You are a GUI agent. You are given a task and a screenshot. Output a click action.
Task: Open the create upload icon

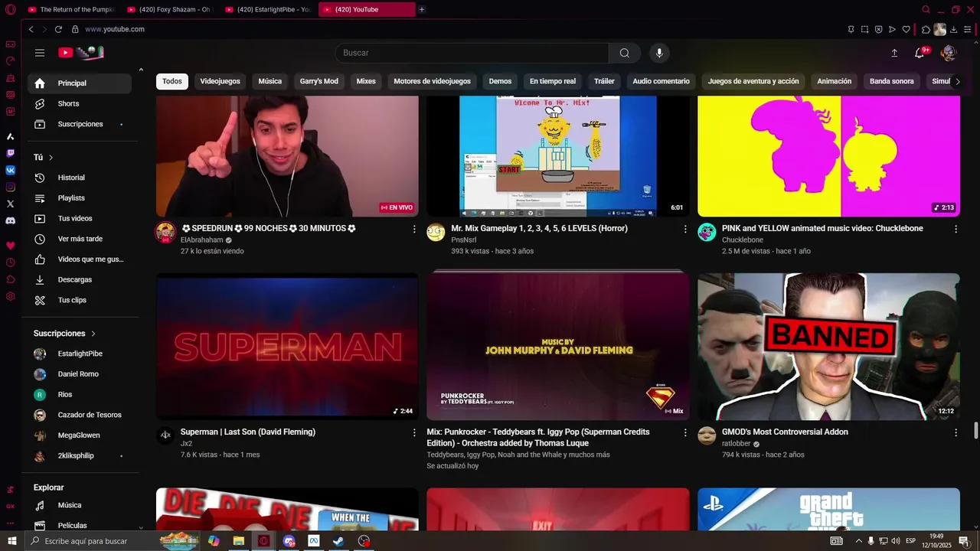pos(894,53)
